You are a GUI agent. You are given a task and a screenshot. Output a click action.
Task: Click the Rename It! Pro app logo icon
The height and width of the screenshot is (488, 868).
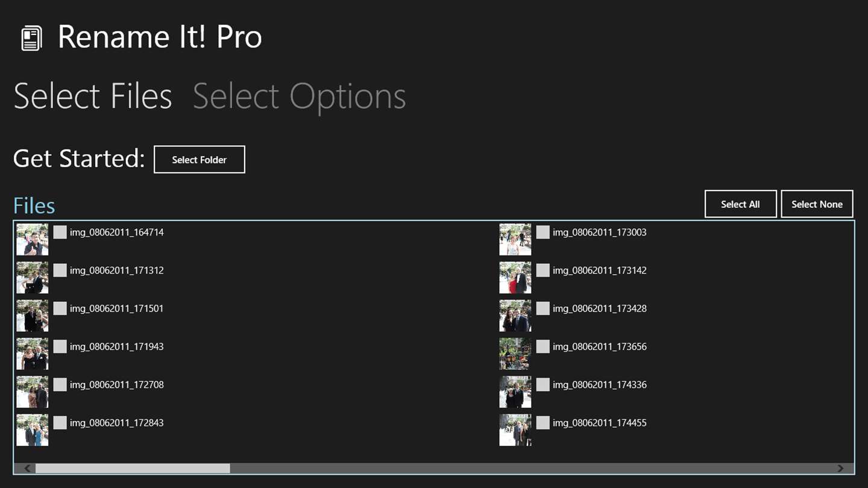click(x=31, y=38)
